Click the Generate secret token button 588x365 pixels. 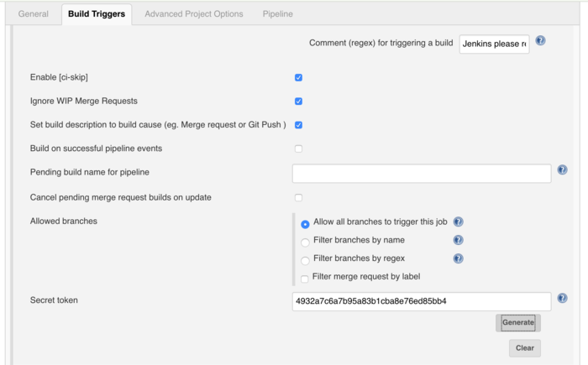click(x=518, y=323)
